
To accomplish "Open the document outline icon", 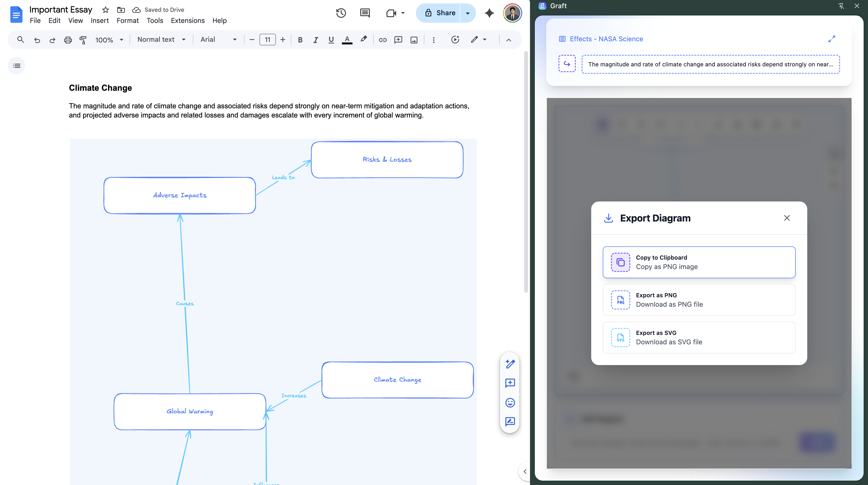I will click(x=16, y=65).
